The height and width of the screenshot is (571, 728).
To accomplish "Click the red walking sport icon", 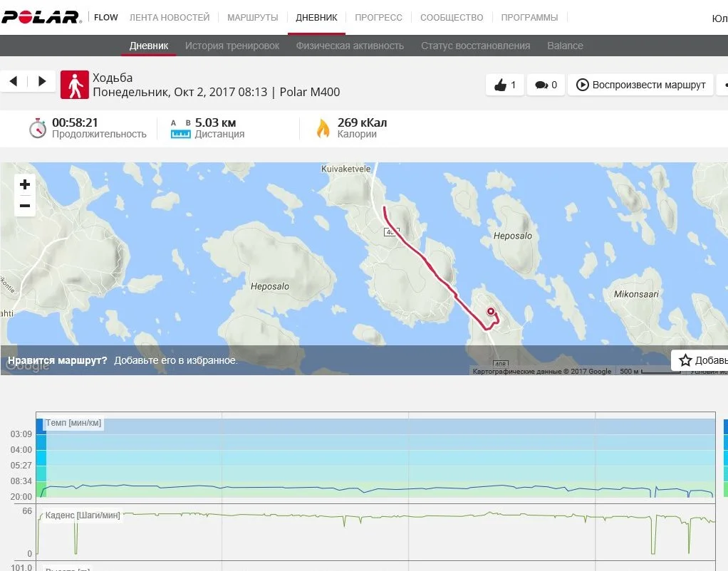I will coord(75,85).
